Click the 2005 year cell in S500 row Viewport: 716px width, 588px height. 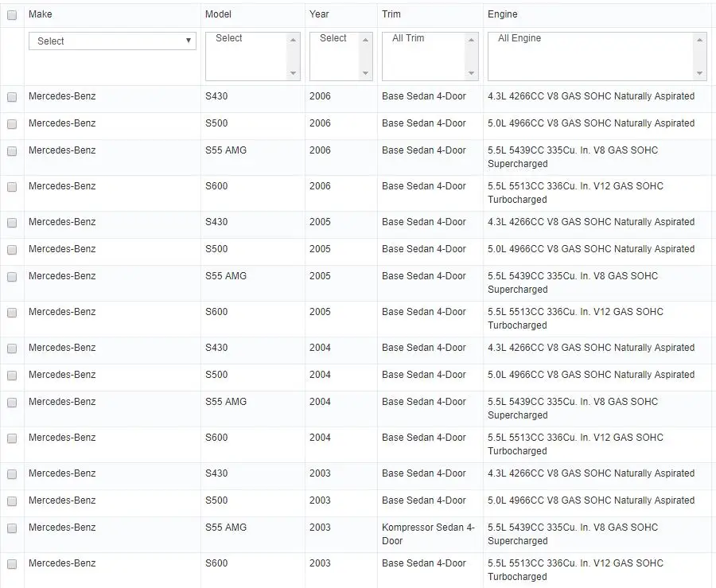pos(320,249)
